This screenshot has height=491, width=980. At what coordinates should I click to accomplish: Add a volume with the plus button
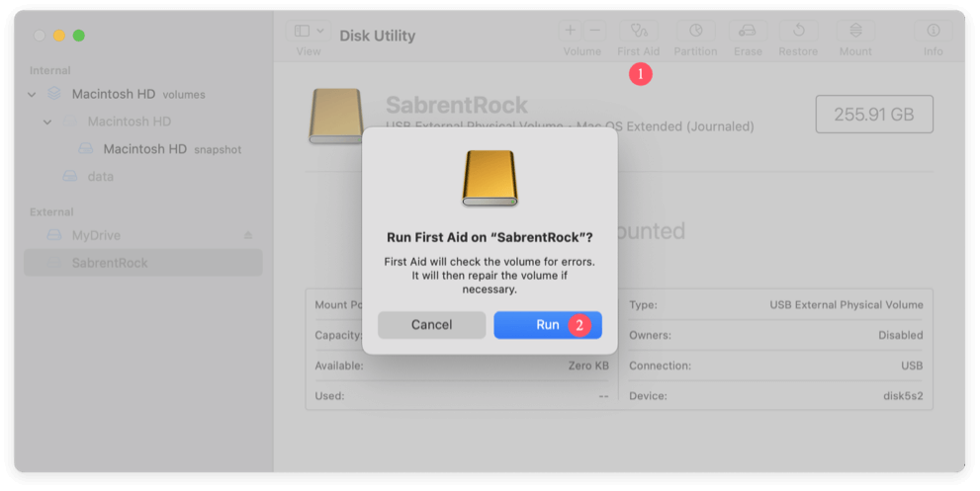[x=570, y=30]
